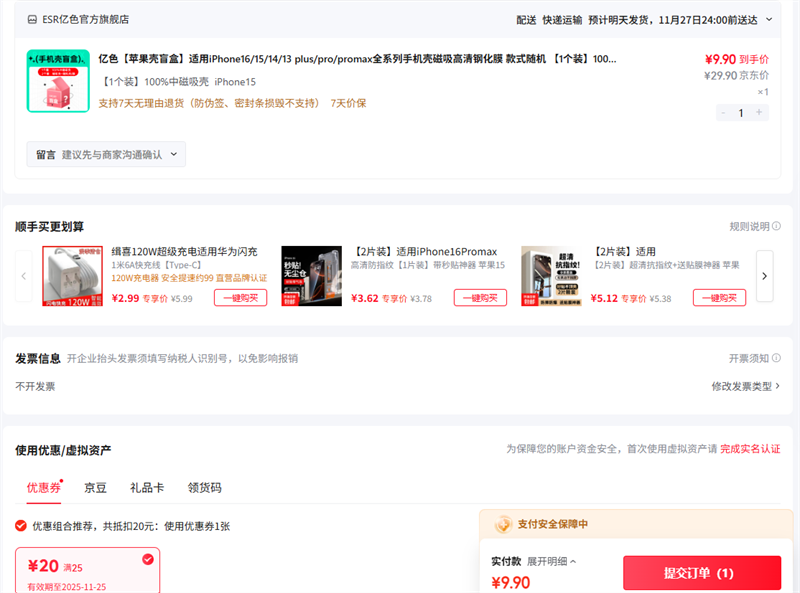Open the 留言 message dropdown
Viewport: 800px width, 593px height.
[x=106, y=155]
